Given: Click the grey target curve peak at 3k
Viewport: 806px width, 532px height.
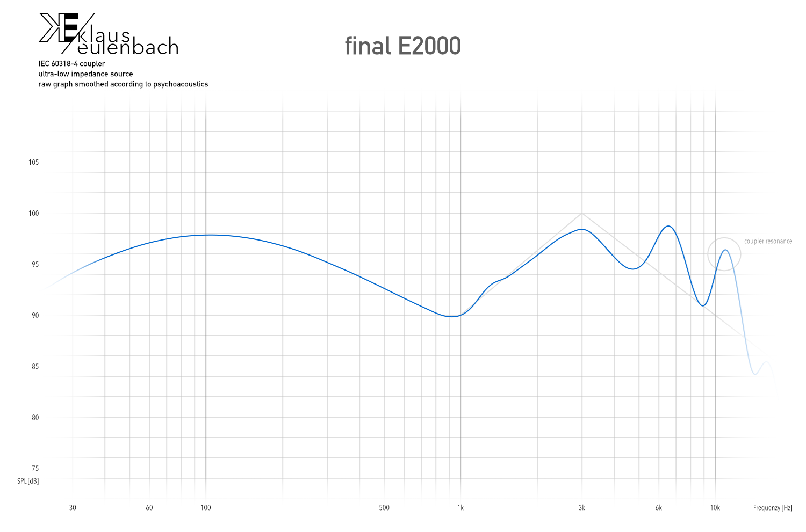Looking at the screenshot, I should click(x=582, y=214).
